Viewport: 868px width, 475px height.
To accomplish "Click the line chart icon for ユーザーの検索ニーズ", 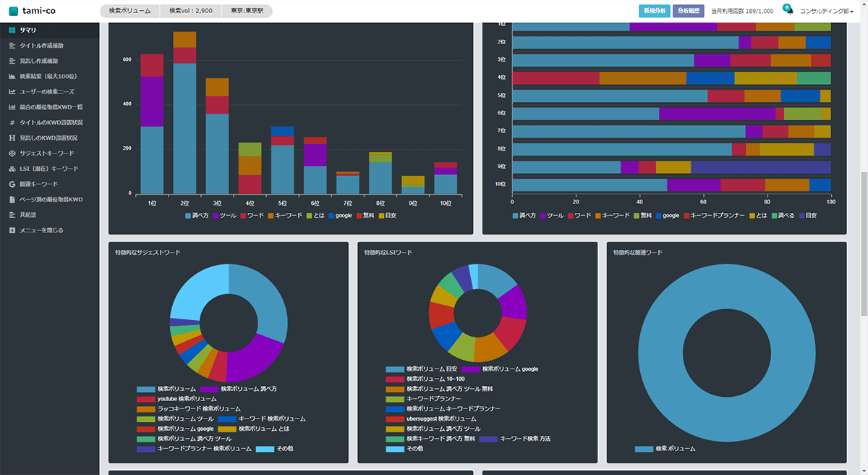I will tap(12, 91).
